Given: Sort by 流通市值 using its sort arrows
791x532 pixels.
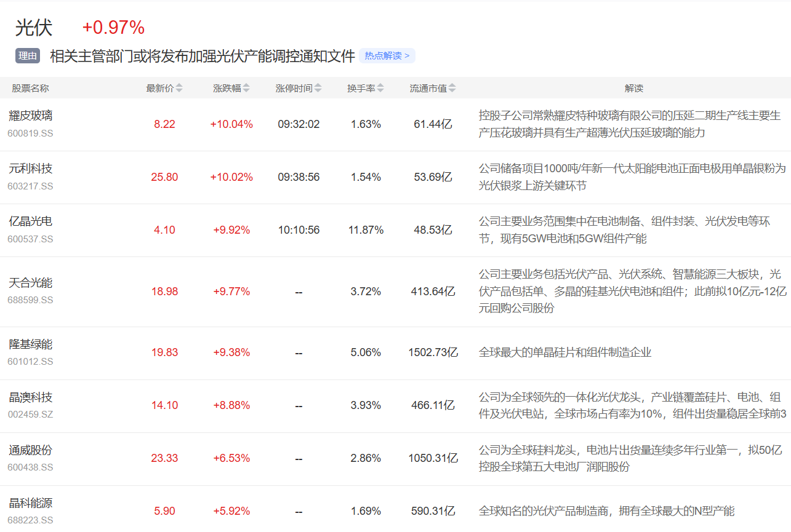Looking at the screenshot, I should 452,88.
